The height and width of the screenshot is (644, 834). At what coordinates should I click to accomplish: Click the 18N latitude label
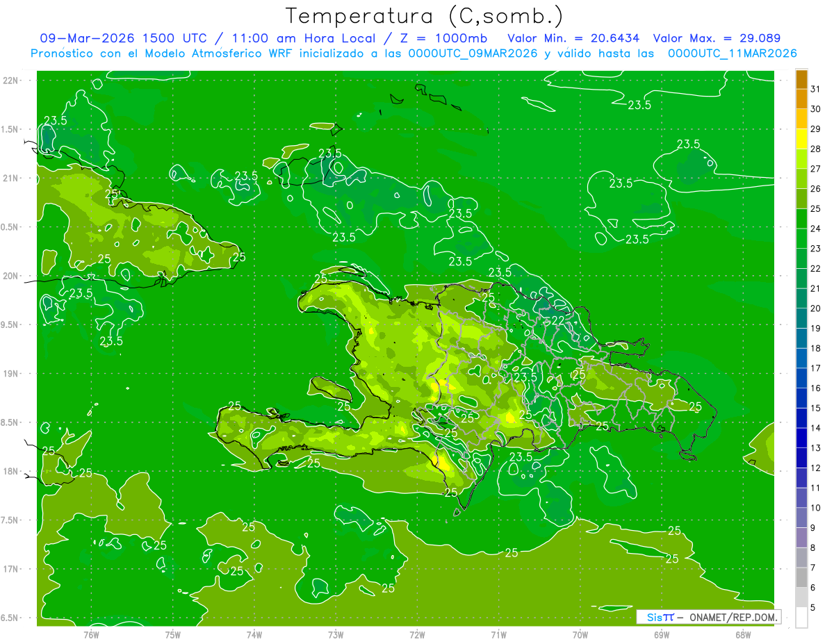[x=11, y=471]
